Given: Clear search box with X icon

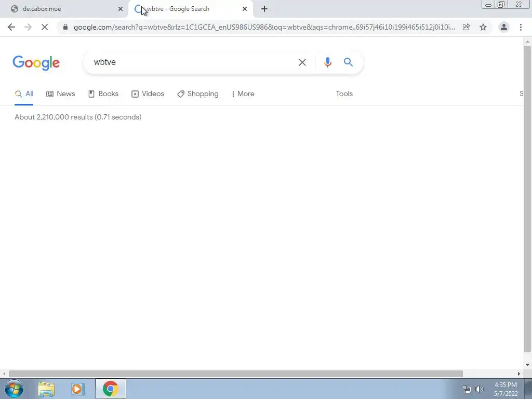Looking at the screenshot, I should 302,62.
